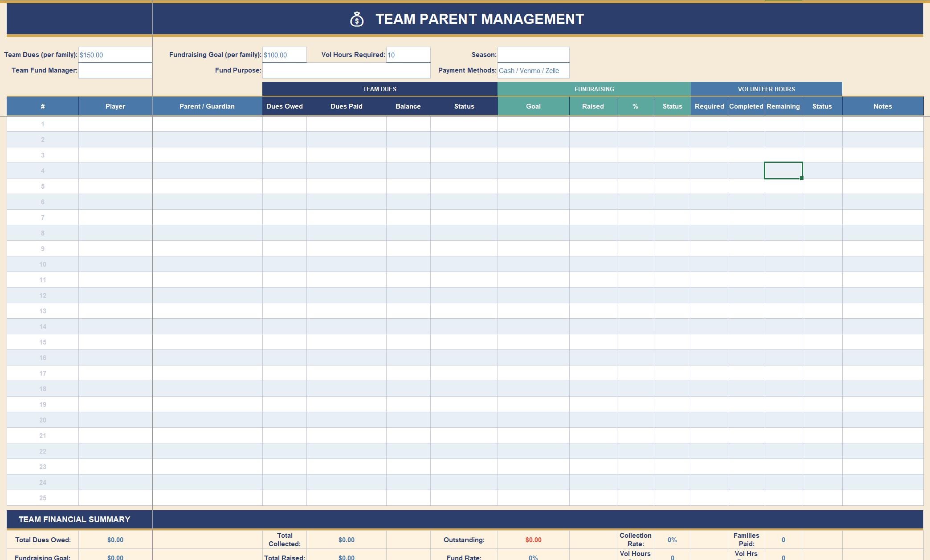Click the Total Collected $0.00 value

point(347,540)
